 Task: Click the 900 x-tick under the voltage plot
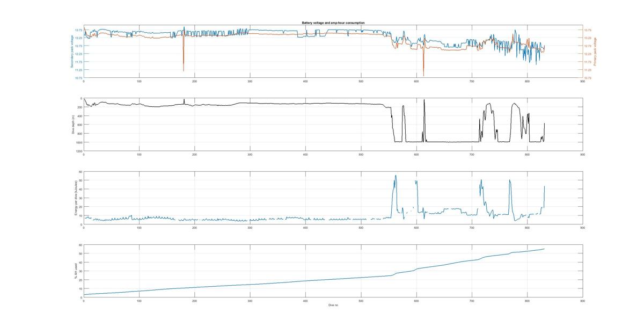[x=582, y=81]
